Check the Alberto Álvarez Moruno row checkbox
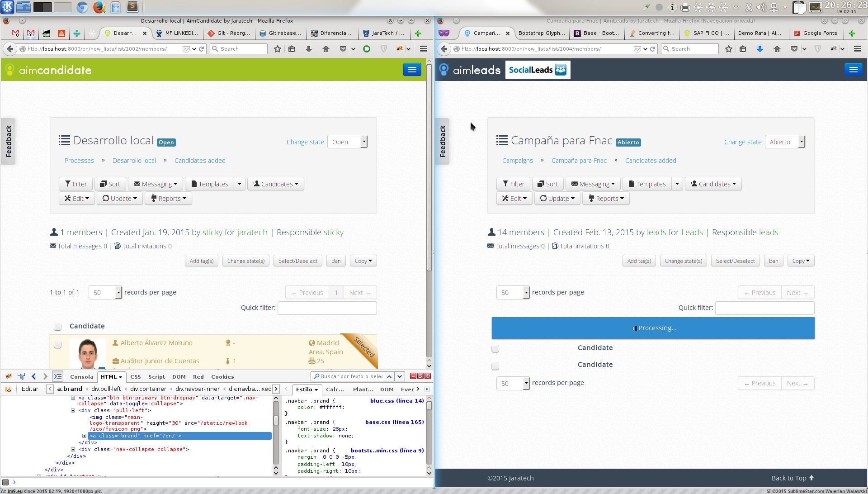The image size is (868, 494). point(57,345)
